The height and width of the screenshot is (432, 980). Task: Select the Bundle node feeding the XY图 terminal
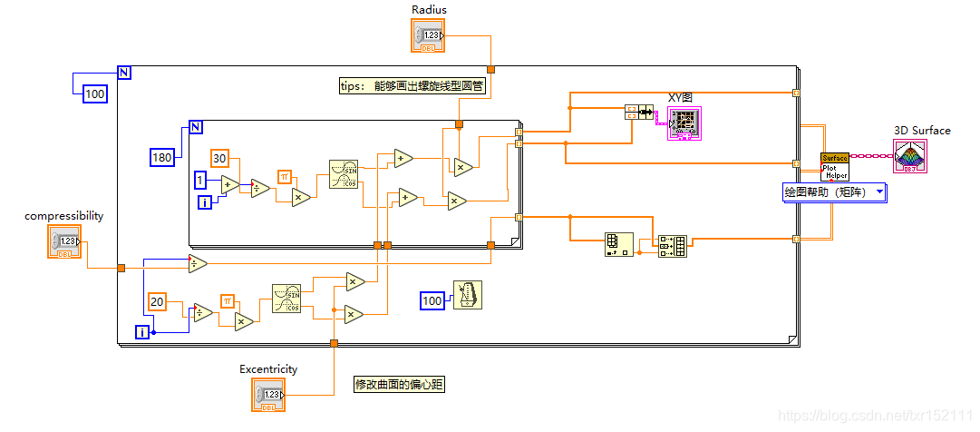[639, 113]
